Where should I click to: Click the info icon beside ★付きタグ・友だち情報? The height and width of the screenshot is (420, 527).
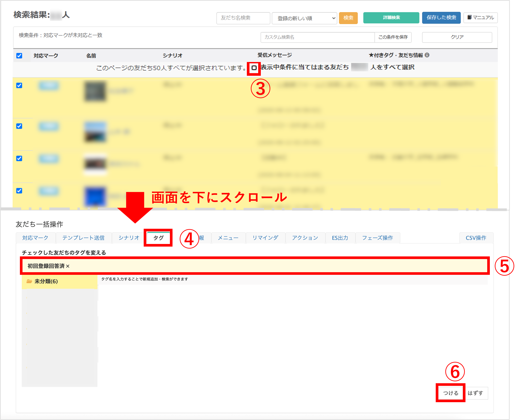tap(427, 55)
